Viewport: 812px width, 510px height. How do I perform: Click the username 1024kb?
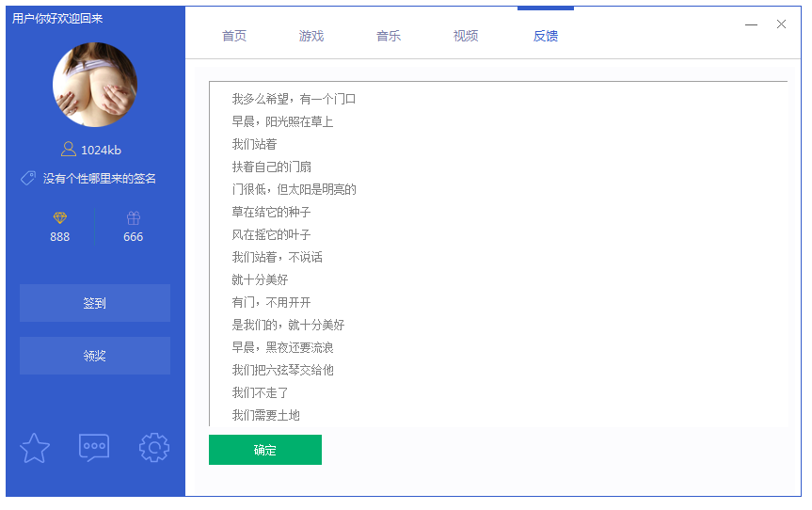pos(101,151)
